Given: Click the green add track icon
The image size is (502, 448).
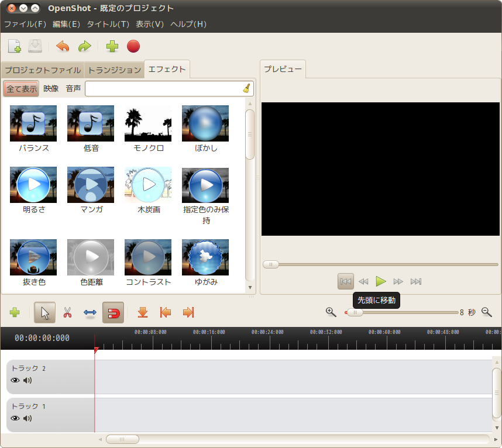Looking at the screenshot, I should 15,313.
